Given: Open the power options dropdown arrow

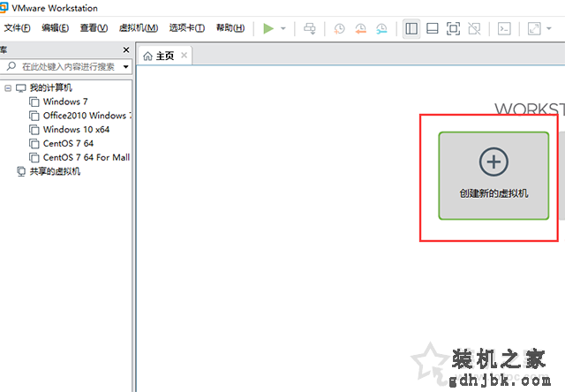Looking at the screenshot, I should coord(283,28).
